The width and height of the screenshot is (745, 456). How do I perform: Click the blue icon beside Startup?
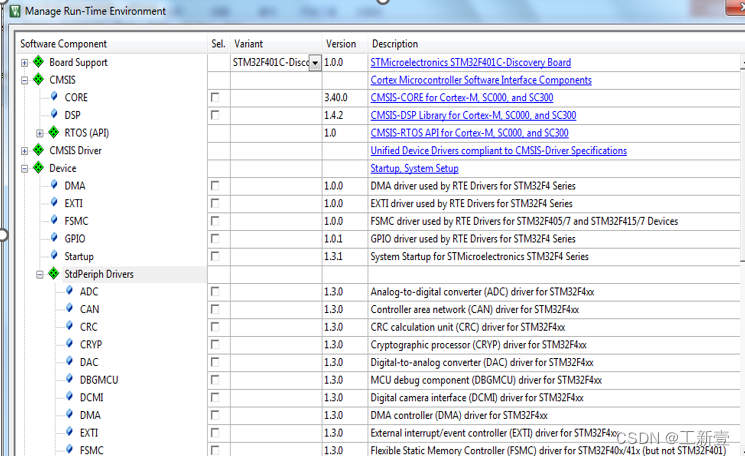pos(54,256)
